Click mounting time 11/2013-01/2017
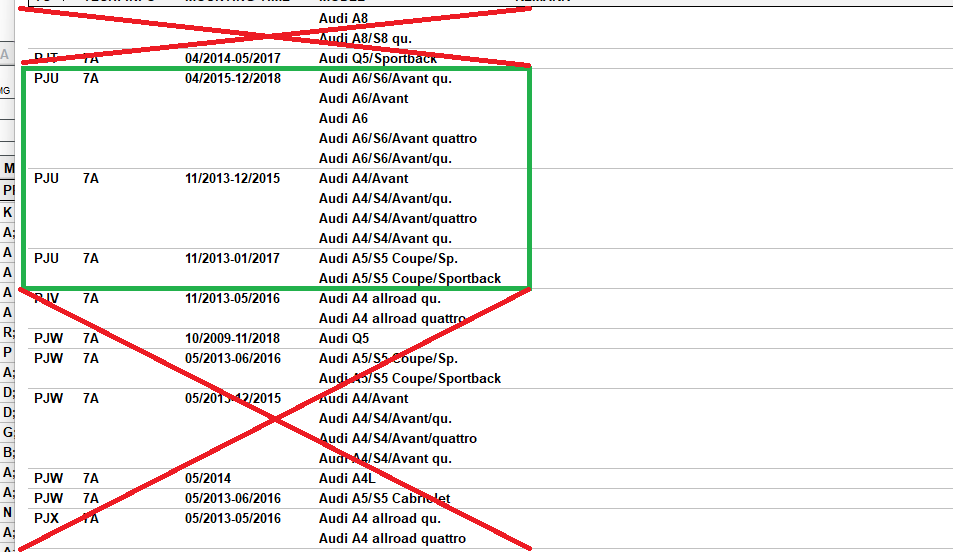 coord(232,258)
